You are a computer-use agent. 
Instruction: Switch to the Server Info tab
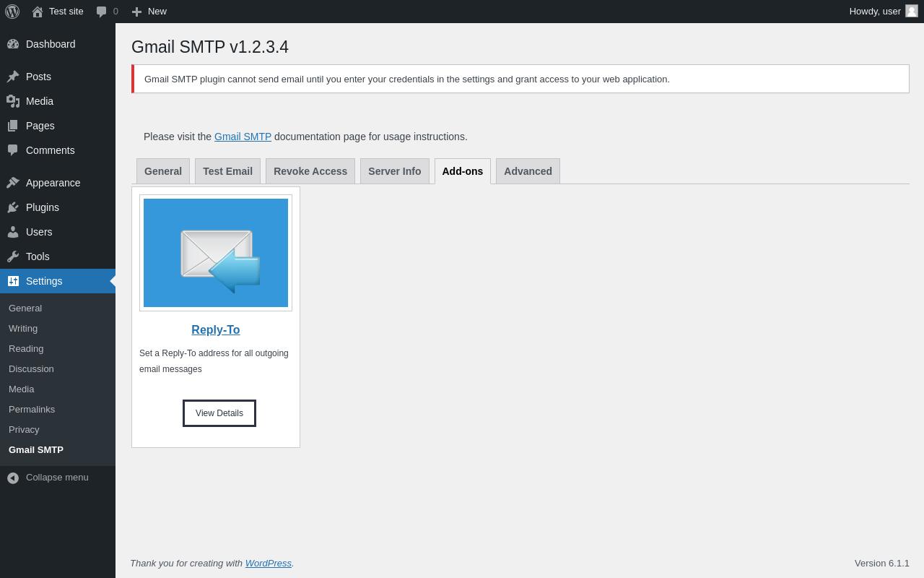click(x=395, y=171)
